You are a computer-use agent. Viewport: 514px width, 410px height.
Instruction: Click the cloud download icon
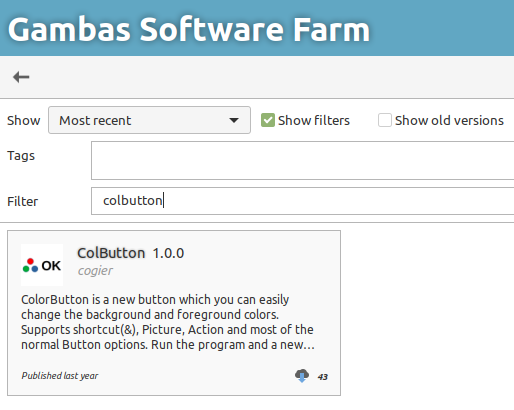(x=302, y=376)
